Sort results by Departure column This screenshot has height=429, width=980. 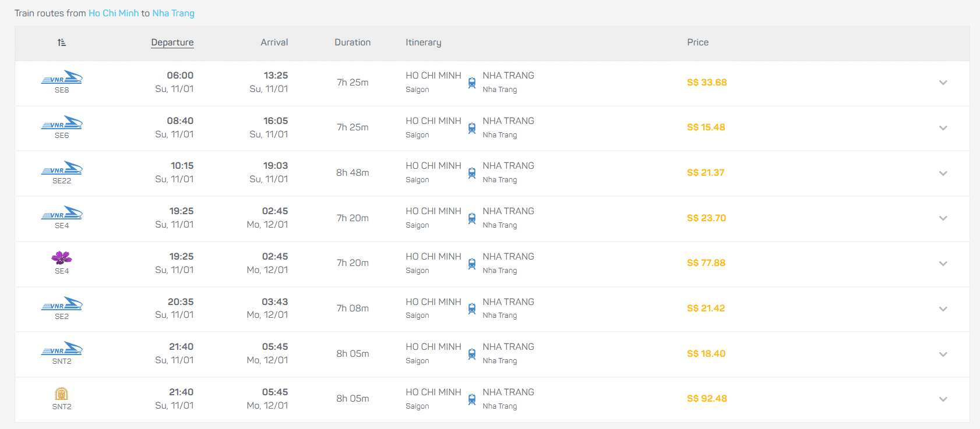172,42
